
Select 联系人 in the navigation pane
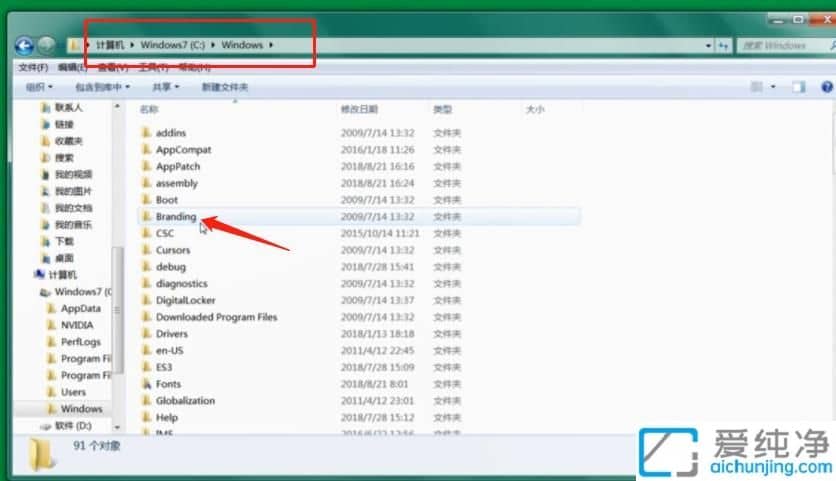(x=68, y=108)
